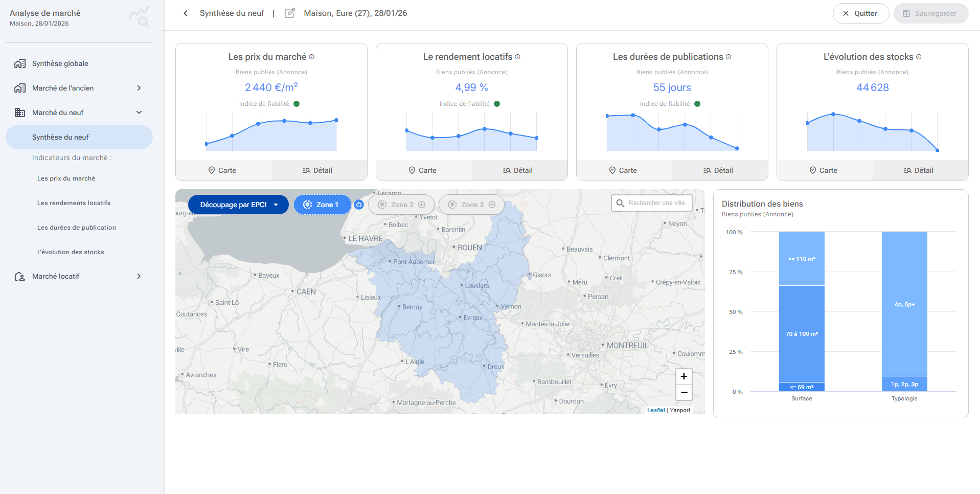Select Zone 1 chip on the map
This screenshot has width=980, height=494.
coord(322,205)
